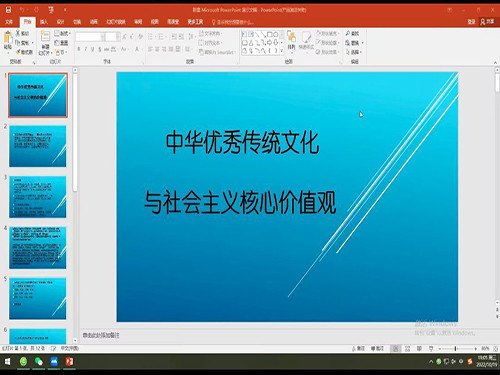Toggle bold formatting in Font group

79,49
